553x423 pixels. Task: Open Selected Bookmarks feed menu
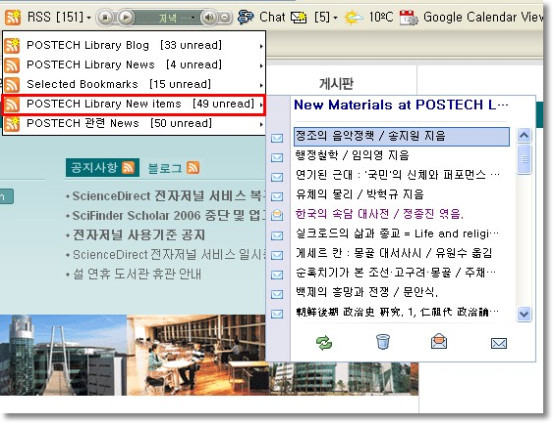point(133,84)
